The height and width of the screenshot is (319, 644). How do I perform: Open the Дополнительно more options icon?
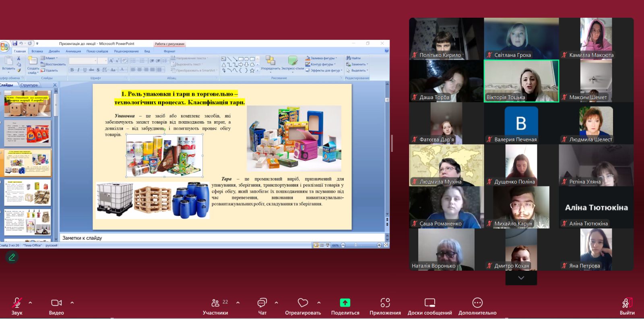(477, 303)
